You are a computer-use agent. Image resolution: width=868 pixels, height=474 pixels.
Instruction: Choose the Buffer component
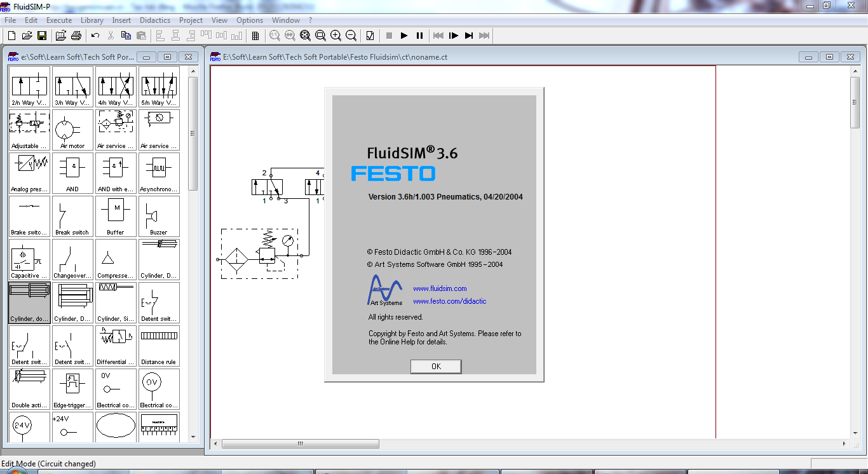coord(116,217)
